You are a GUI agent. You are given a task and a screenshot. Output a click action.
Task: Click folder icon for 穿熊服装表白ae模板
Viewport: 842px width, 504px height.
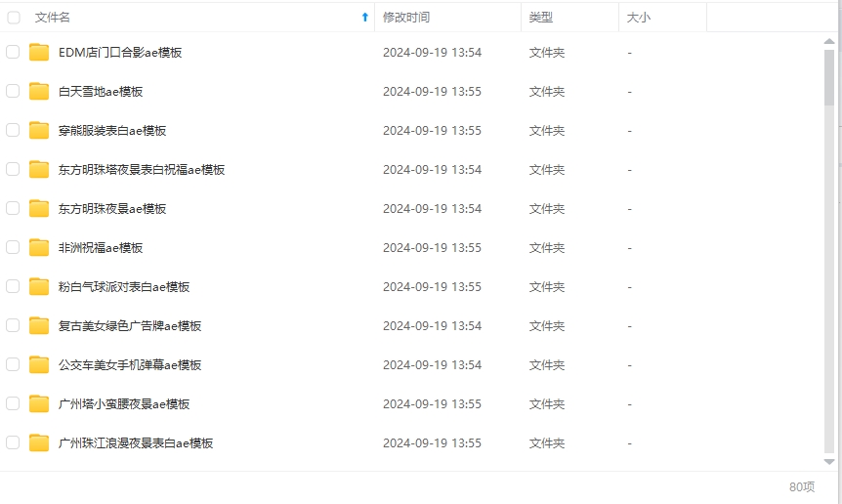39,131
